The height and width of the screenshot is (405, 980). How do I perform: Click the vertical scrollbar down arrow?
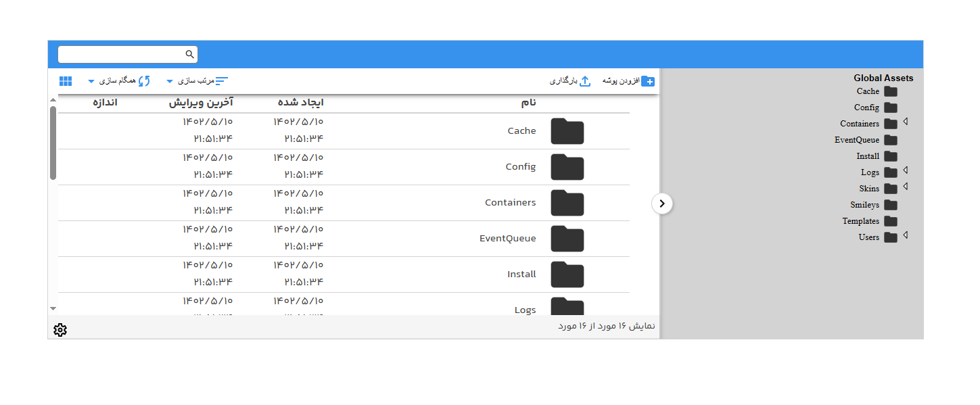click(x=53, y=308)
